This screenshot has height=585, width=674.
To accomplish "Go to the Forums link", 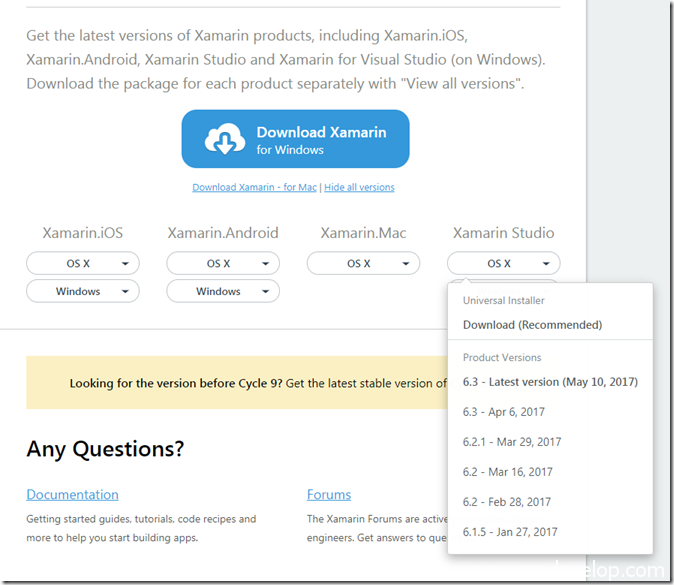I will click(329, 495).
